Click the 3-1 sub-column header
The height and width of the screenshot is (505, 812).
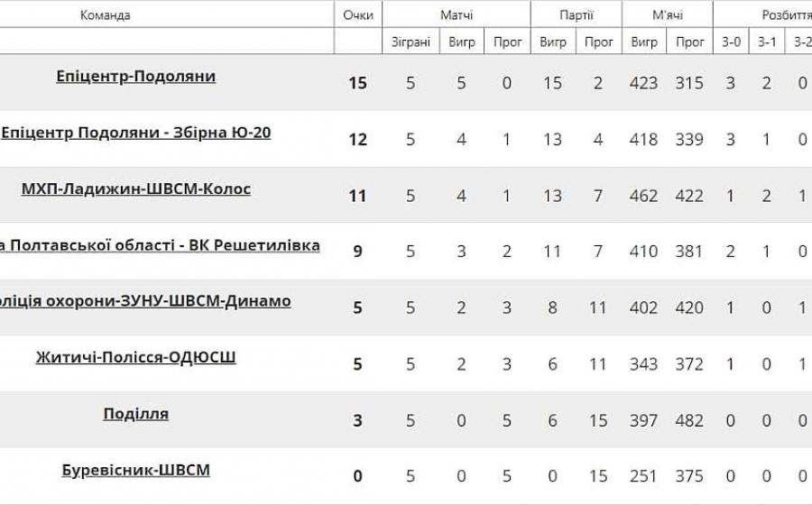(767, 41)
